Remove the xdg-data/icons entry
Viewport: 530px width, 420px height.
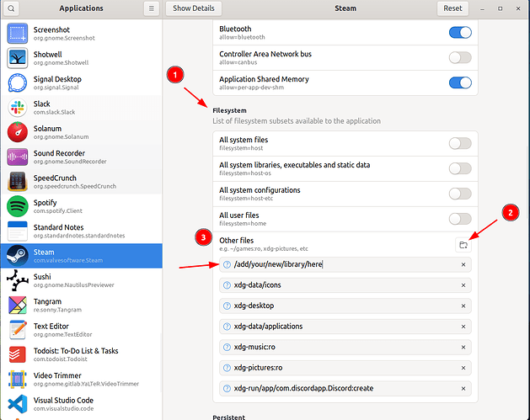pyautogui.click(x=463, y=285)
